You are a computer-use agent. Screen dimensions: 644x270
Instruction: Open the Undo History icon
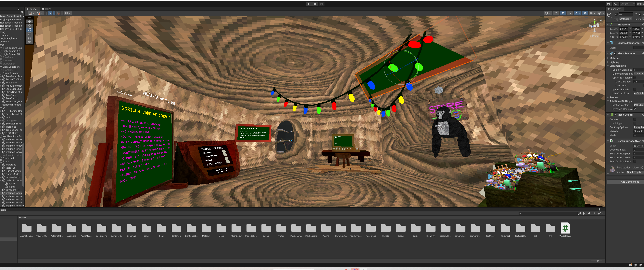[609, 4]
